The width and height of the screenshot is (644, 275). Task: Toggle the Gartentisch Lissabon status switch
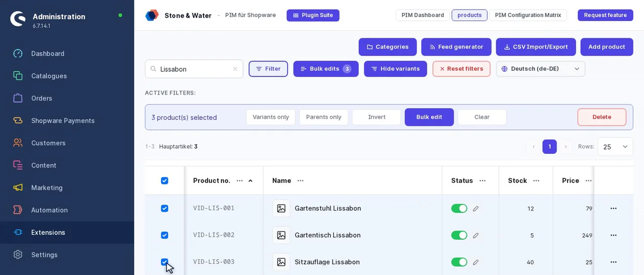[459, 235]
